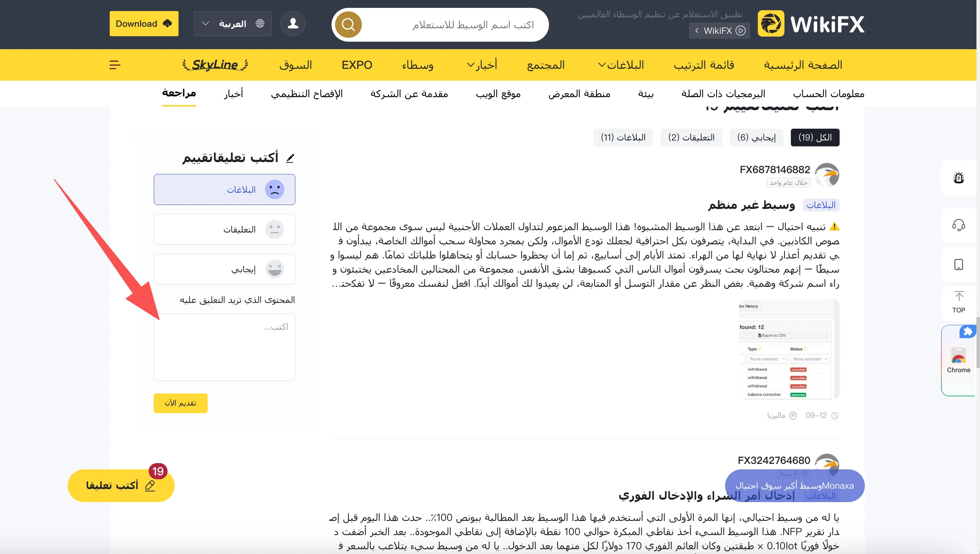The height and width of the screenshot is (554, 980).
Task: Open the العربية language dropdown
Action: pos(233,24)
